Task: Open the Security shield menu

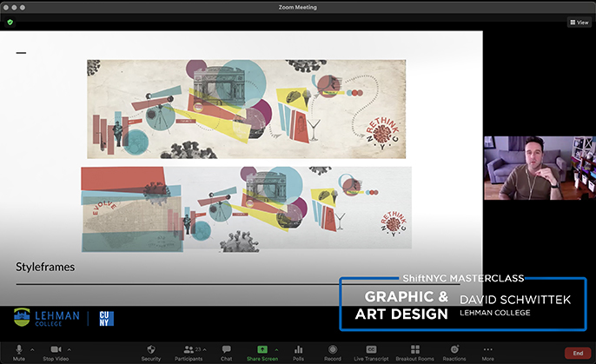Action: (151, 352)
